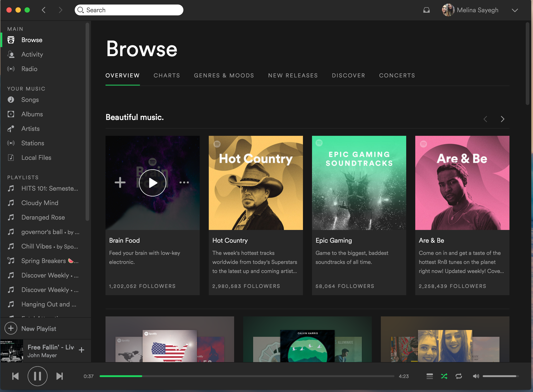The width and height of the screenshot is (533, 392).
Task: Switch to the Charts tab
Action: coord(167,75)
